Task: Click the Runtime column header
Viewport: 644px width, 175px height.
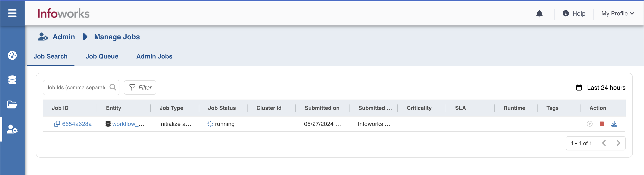Action: click(x=514, y=108)
